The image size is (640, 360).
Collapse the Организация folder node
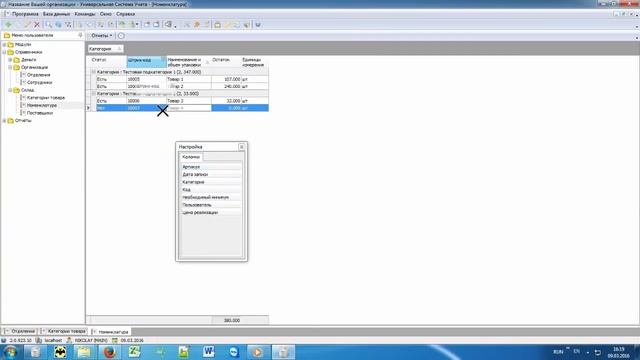tap(10, 67)
